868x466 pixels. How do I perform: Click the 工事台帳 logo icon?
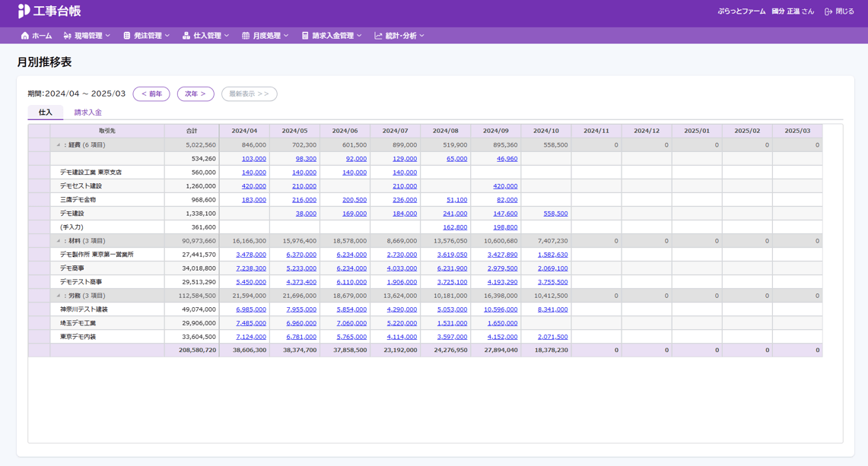pos(24,11)
